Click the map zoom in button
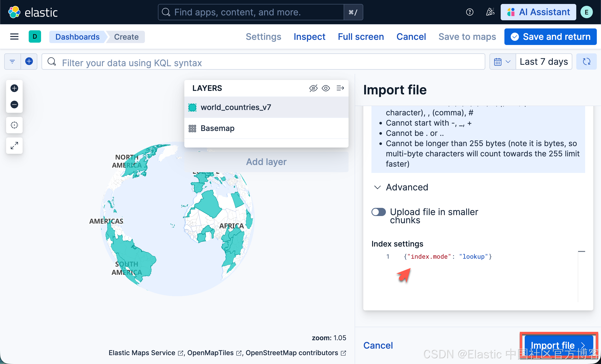 (x=14, y=88)
